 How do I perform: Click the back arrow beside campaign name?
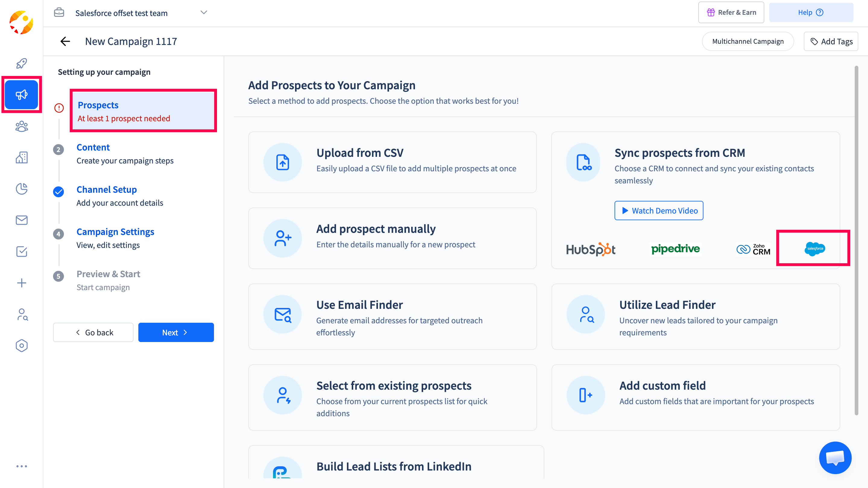coord(65,42)
